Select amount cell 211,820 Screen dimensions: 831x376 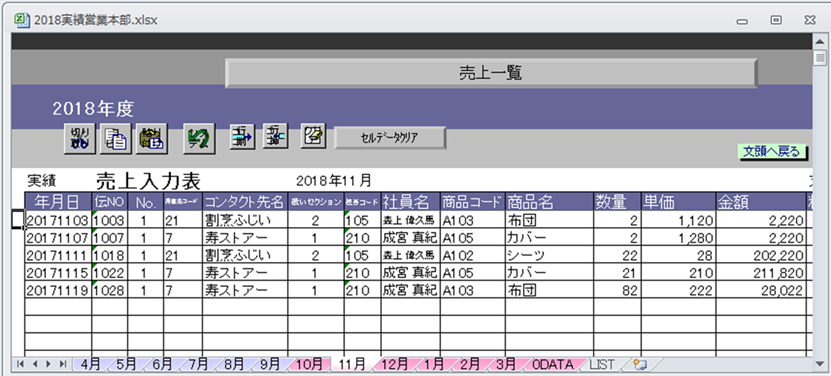click(x=761, y=272)
